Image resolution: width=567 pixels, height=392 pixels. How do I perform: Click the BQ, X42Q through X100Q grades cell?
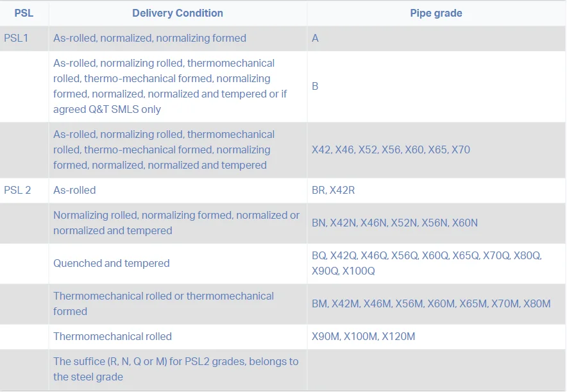[427, 263]
